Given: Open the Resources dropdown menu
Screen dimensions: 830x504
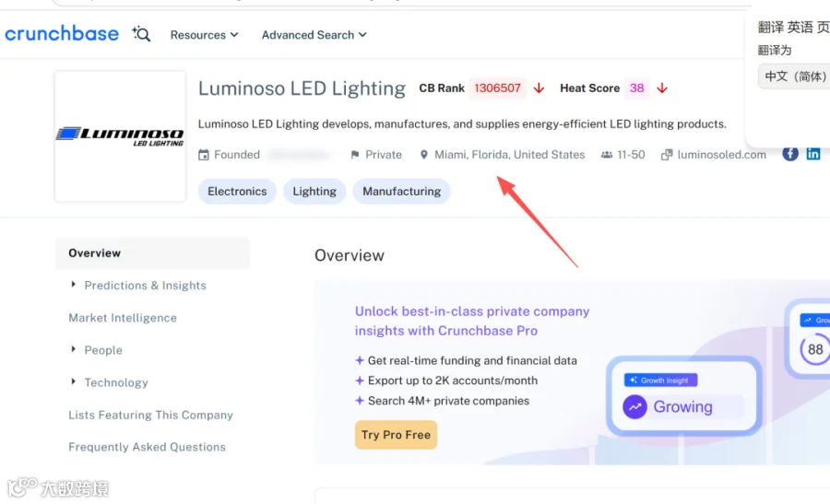Looking at the screenshot, I should [205, 35].
